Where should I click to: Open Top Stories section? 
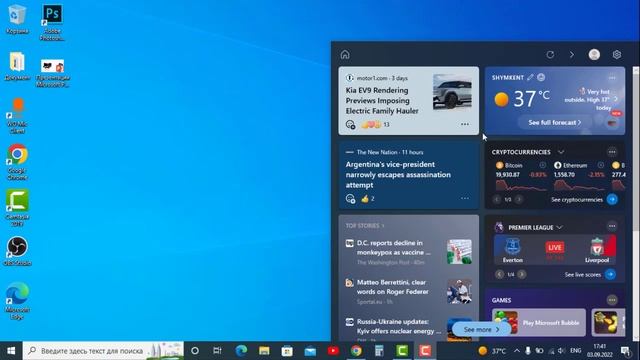(x=364, y=226)
